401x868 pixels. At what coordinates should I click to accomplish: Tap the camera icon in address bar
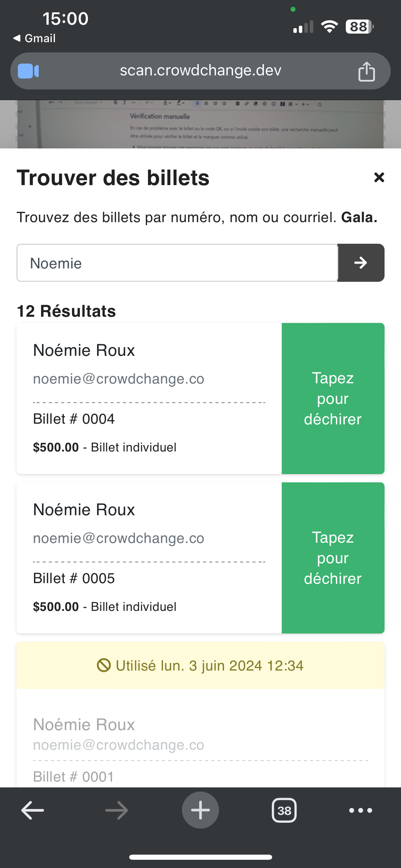click(x=28, y=71)
